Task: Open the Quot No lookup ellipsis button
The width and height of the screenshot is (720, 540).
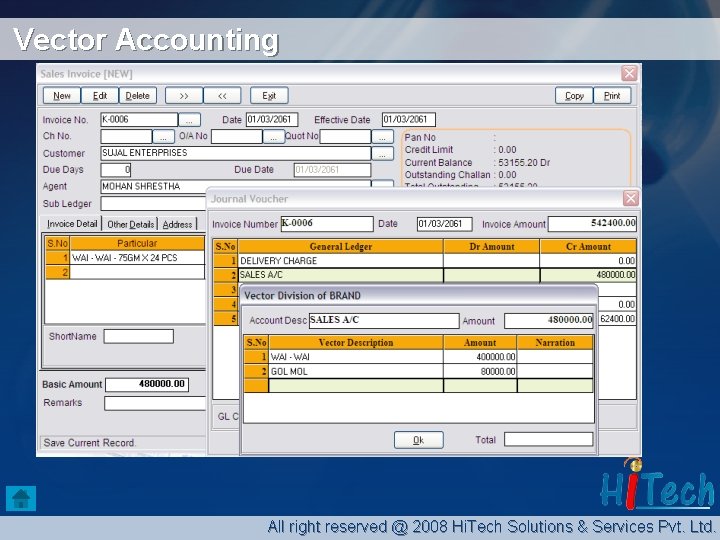Action: point(382,136)
